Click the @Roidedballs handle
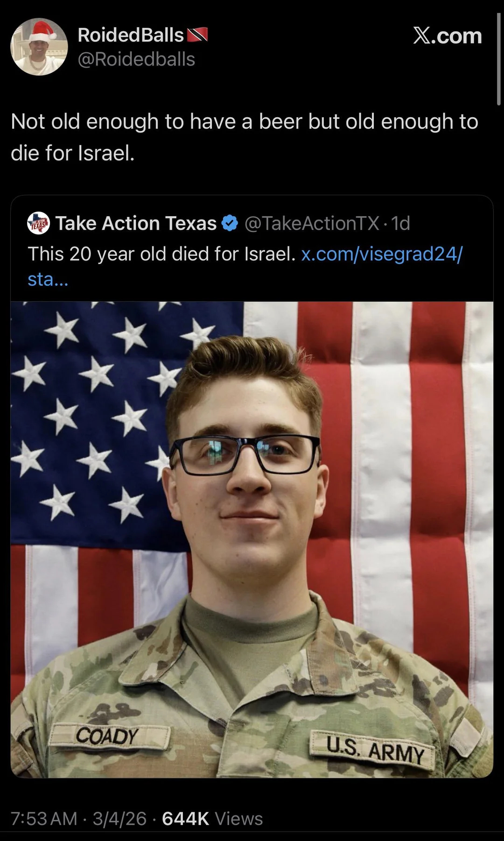The width and height of the screenshot is (504, 841). coord(136,59)
